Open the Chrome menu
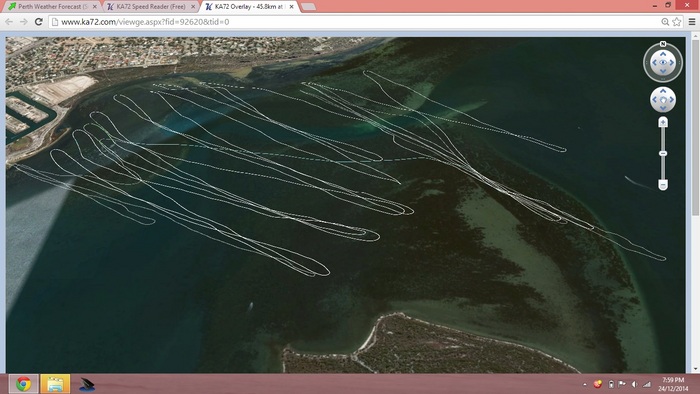Screen dimensions: 700x394 [x=692, y=22]
